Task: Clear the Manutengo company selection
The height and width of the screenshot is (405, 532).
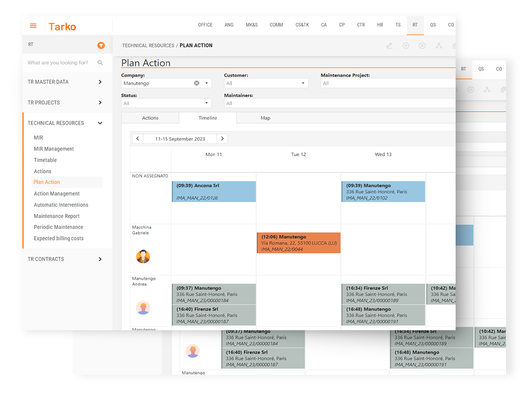Action: point(197,83)
